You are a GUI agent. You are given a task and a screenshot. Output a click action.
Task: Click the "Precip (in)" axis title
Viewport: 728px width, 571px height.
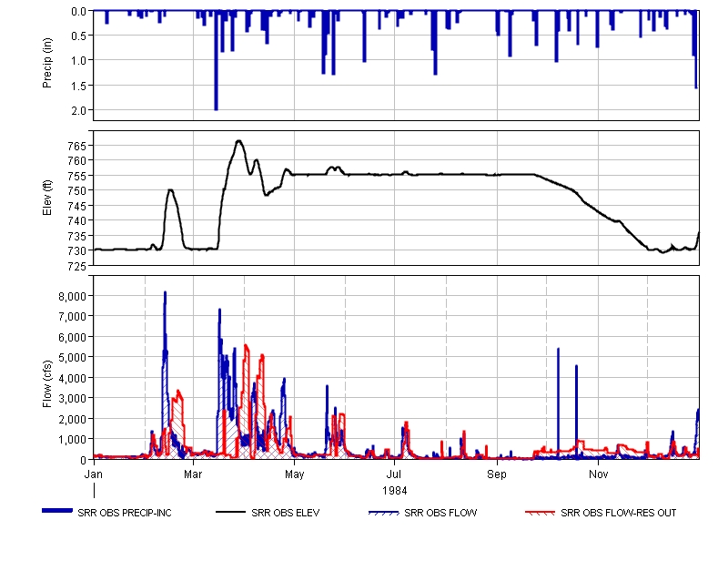click(x=47, y=63)
